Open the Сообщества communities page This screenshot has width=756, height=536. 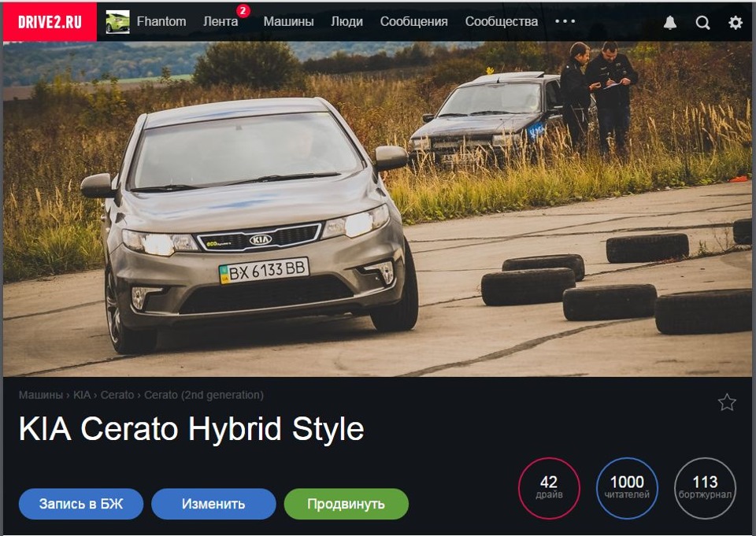point(502,22)
